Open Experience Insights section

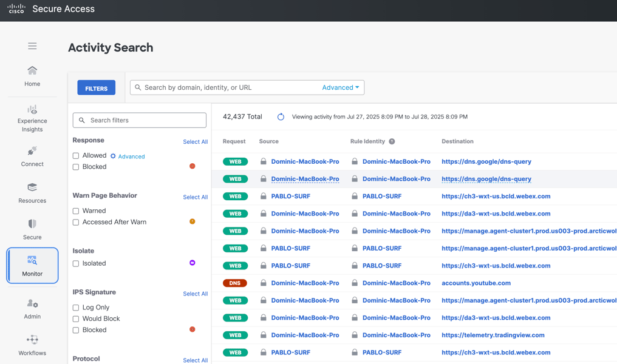click(32, 119)
